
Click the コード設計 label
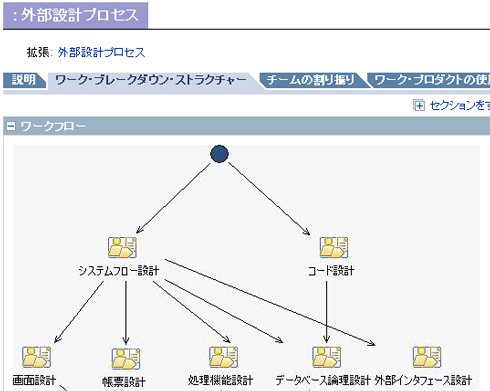(331, 270)
